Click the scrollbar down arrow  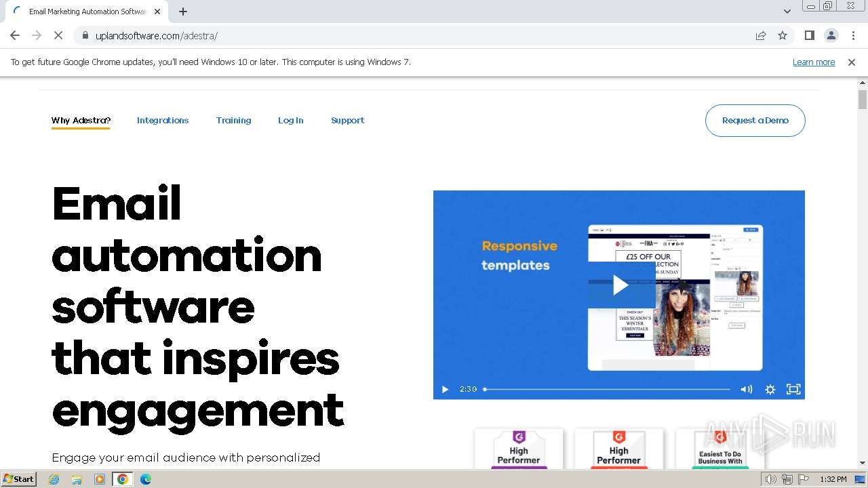(x=863, y=463)
